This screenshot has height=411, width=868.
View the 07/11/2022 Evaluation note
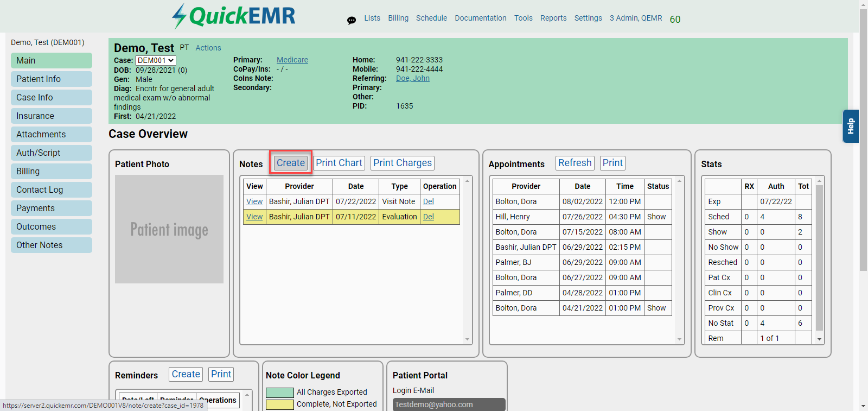(254, 217)
